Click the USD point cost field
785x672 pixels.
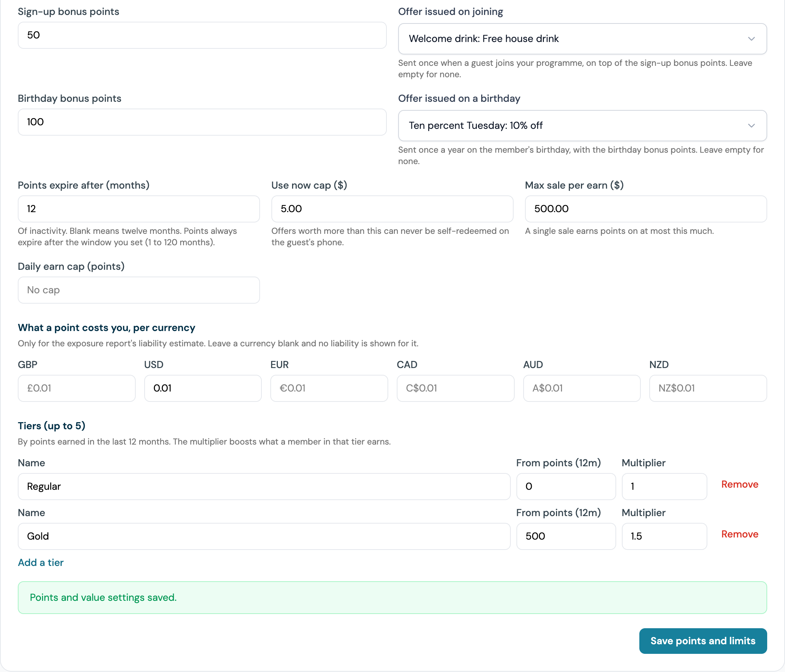203,388
